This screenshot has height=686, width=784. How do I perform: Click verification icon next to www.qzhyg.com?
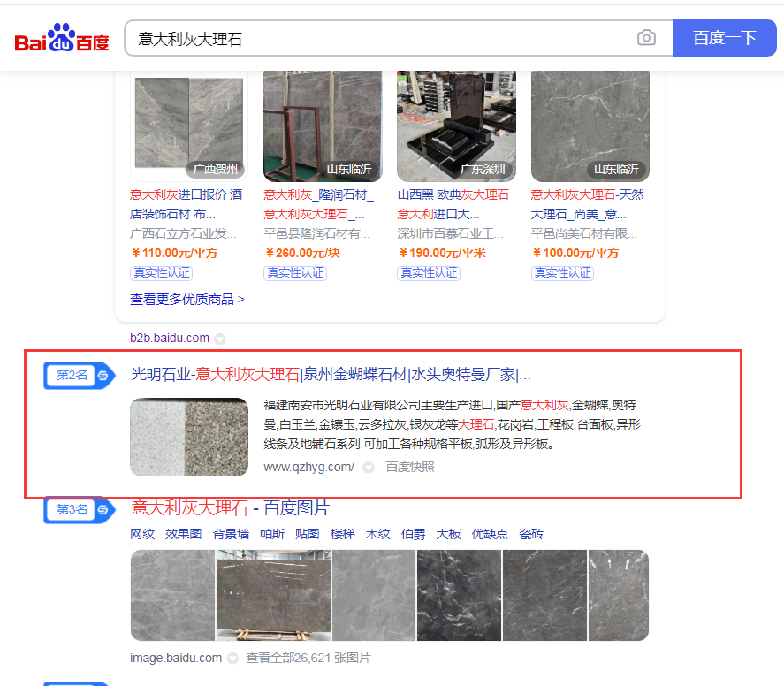click(369, 467)
